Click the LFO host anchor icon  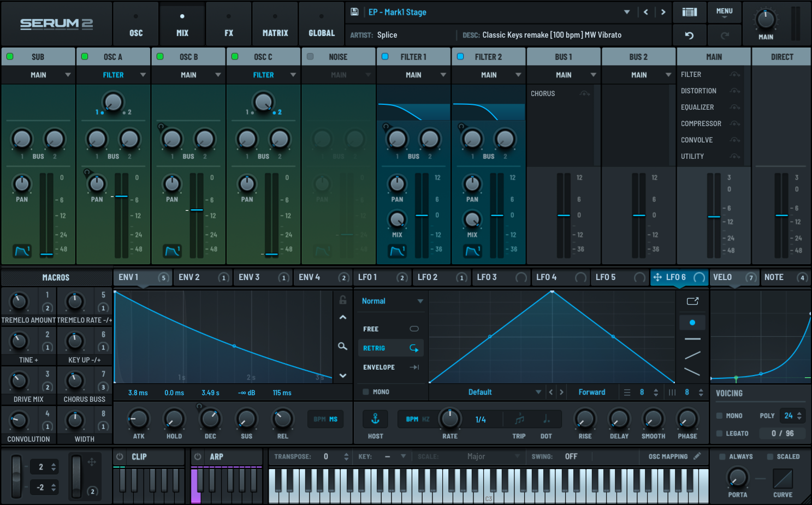(x=375, y=419)
